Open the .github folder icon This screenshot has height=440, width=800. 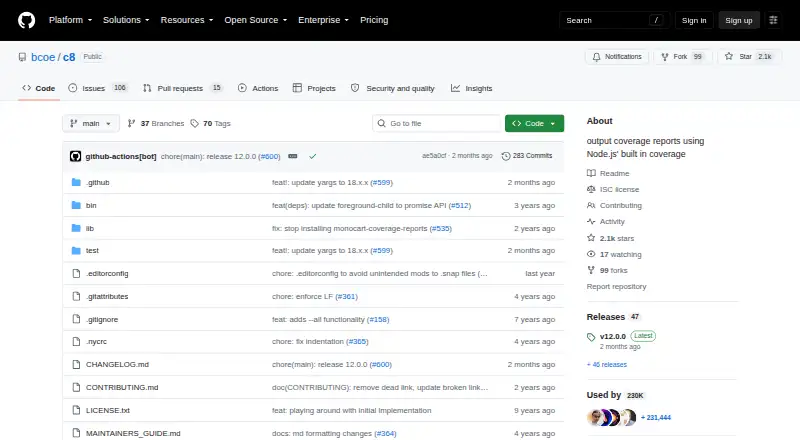(76, 182)
